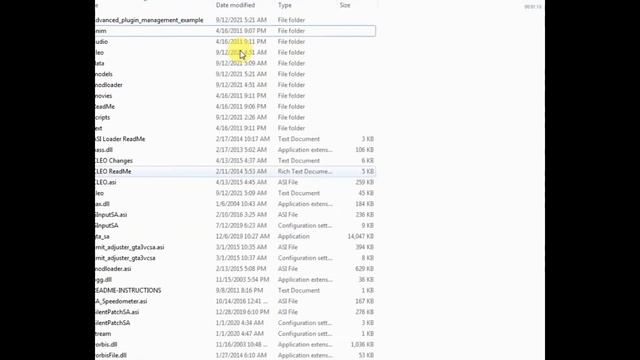Select the text folder row
The image size is (640, 360).
(235, 128)
